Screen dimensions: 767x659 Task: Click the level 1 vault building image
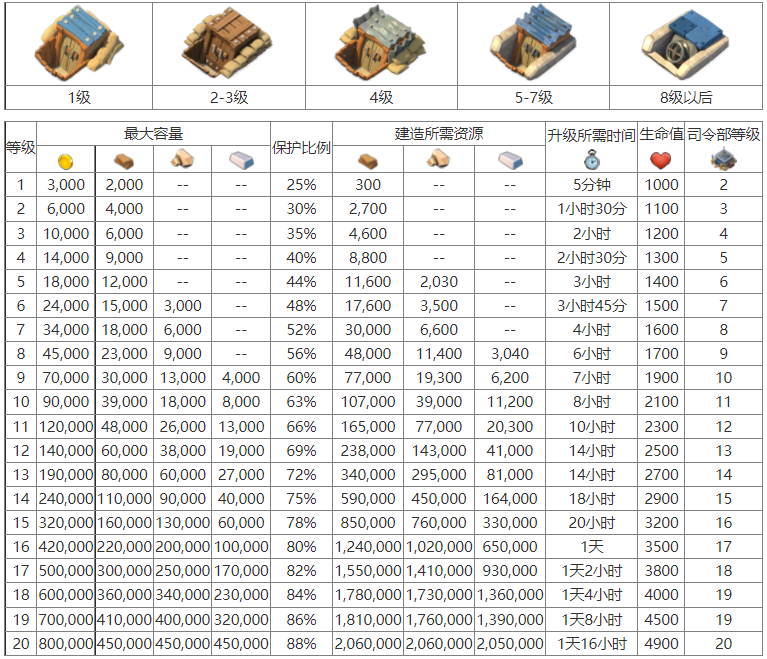tap(79, 43)
